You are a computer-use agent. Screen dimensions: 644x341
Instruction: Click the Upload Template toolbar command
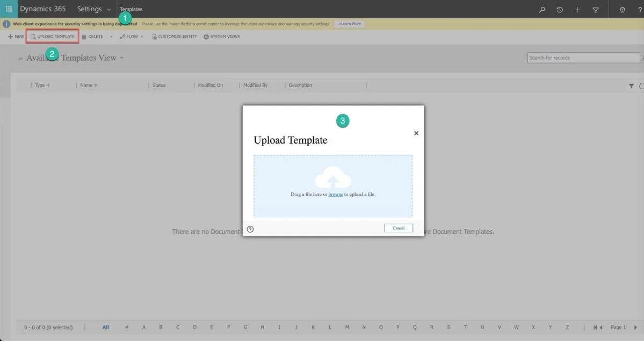tap(53, 37)
